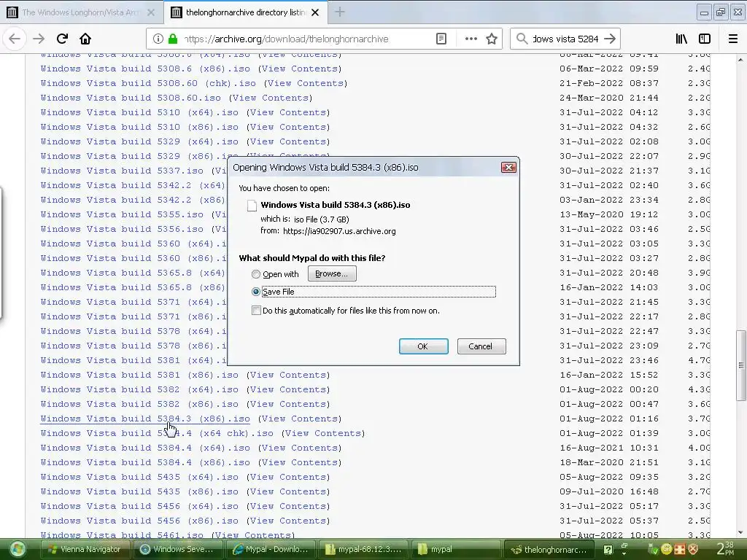
Task: Cancel the file open dialog
Action: click(x=481, y=346)
